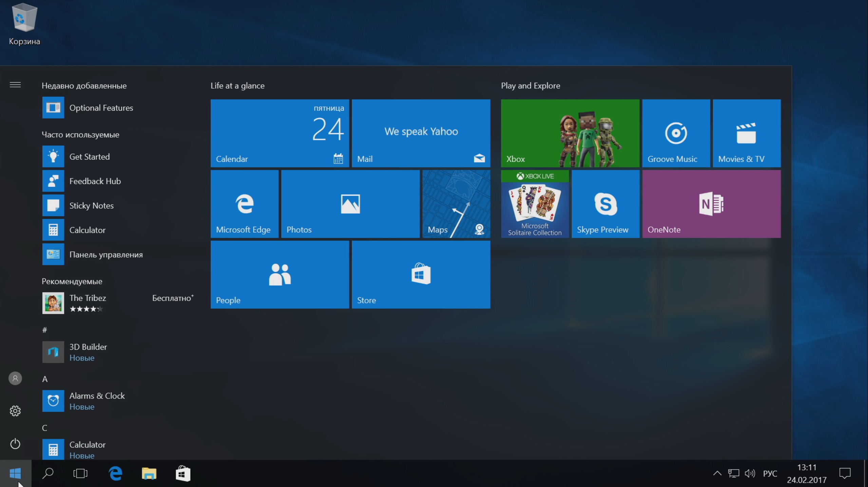Open the Store tile

tap(421, 274)
